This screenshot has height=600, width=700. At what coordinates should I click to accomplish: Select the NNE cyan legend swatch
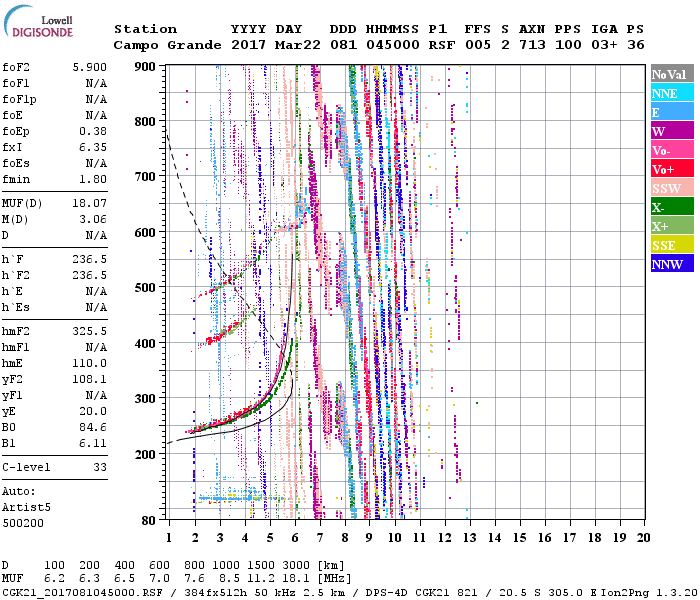click(x=672, y=93)
